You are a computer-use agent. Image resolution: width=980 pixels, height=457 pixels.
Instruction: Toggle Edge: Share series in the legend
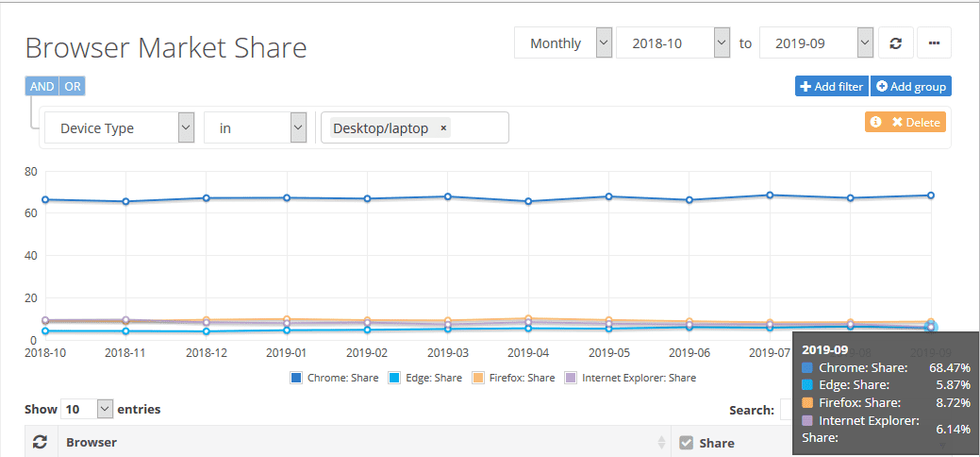[428, 378]
